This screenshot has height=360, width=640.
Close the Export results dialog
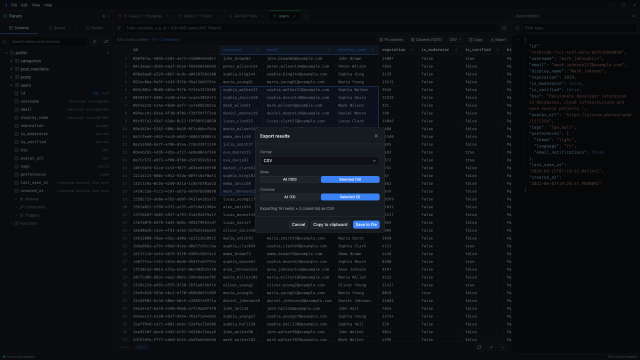(x=376, y=136)
